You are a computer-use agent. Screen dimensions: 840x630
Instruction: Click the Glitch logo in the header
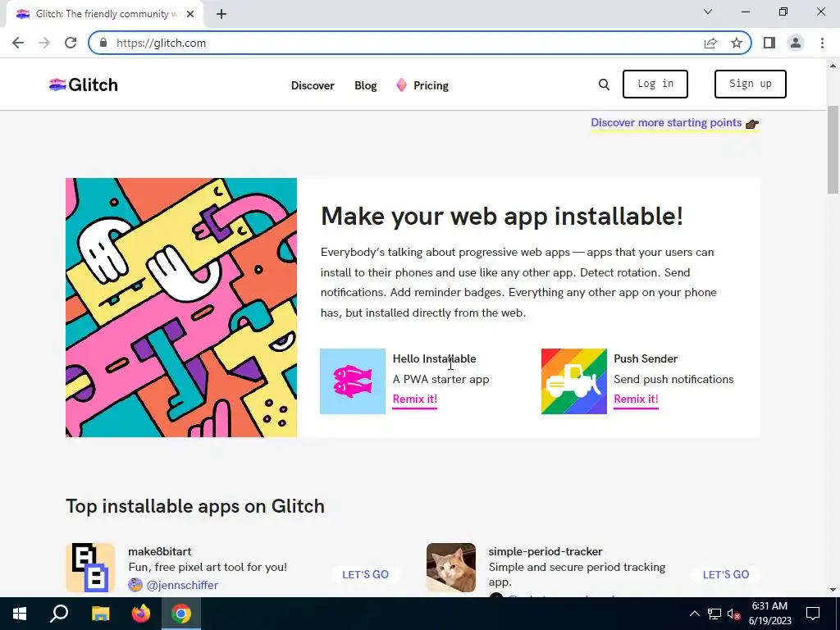pos(84,84)
